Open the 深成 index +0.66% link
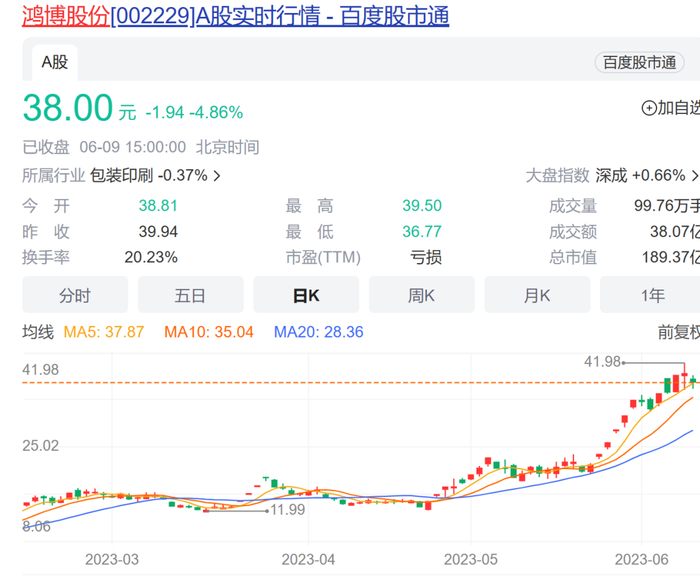 click(x=640, y=175)
